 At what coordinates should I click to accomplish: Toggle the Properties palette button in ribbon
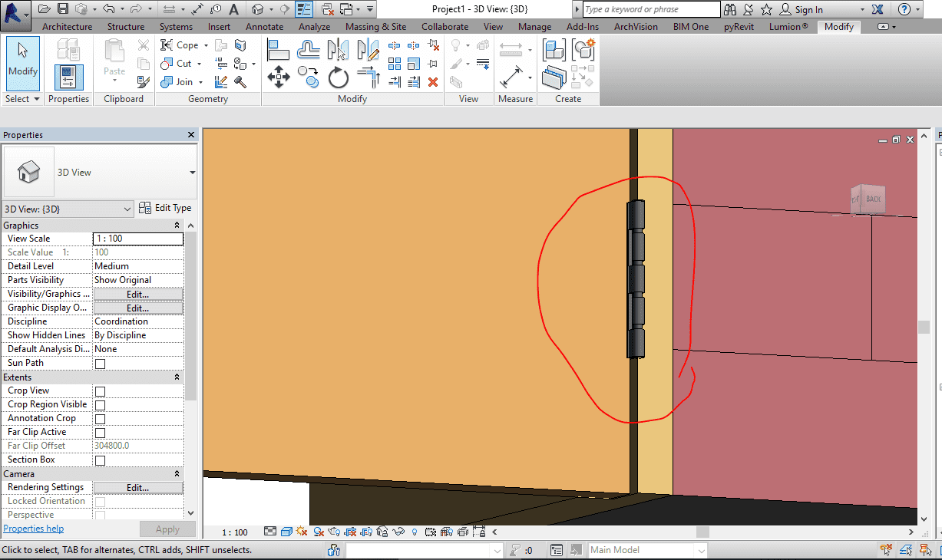coord(69,77)
